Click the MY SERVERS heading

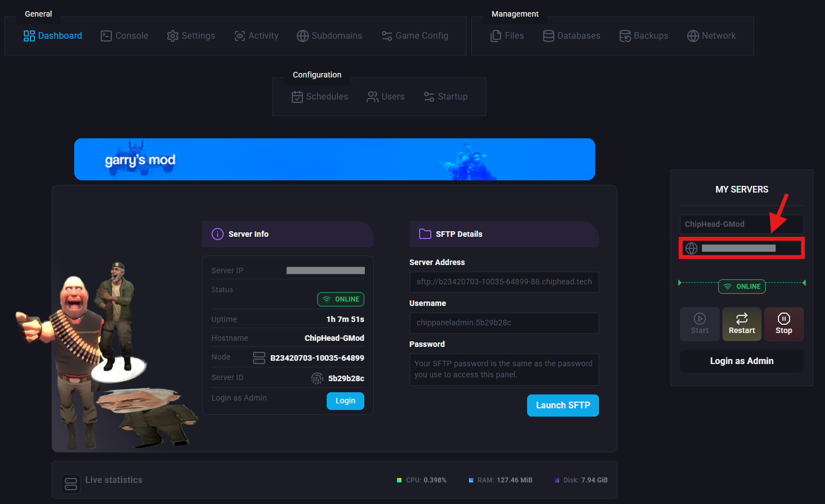click(x=742, y=190)
